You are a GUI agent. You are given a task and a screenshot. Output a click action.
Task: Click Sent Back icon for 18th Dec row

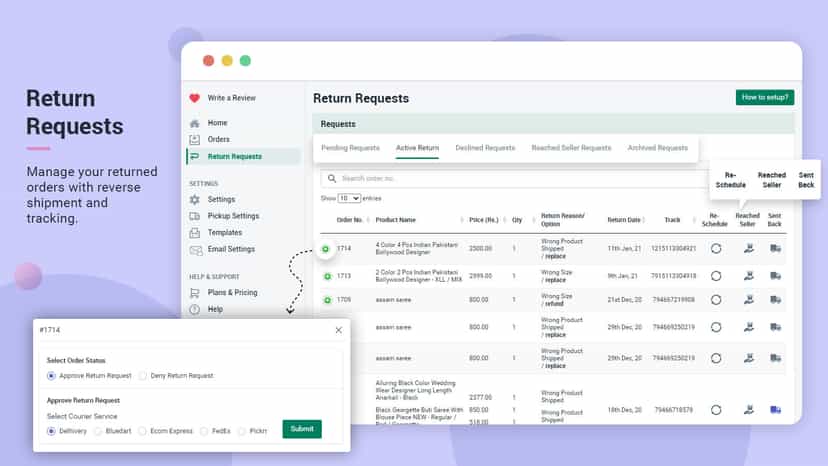pos(775,409)
